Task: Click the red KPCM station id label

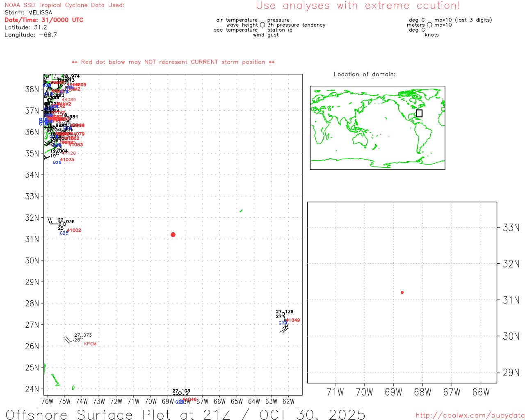Action: click(90, 344)
